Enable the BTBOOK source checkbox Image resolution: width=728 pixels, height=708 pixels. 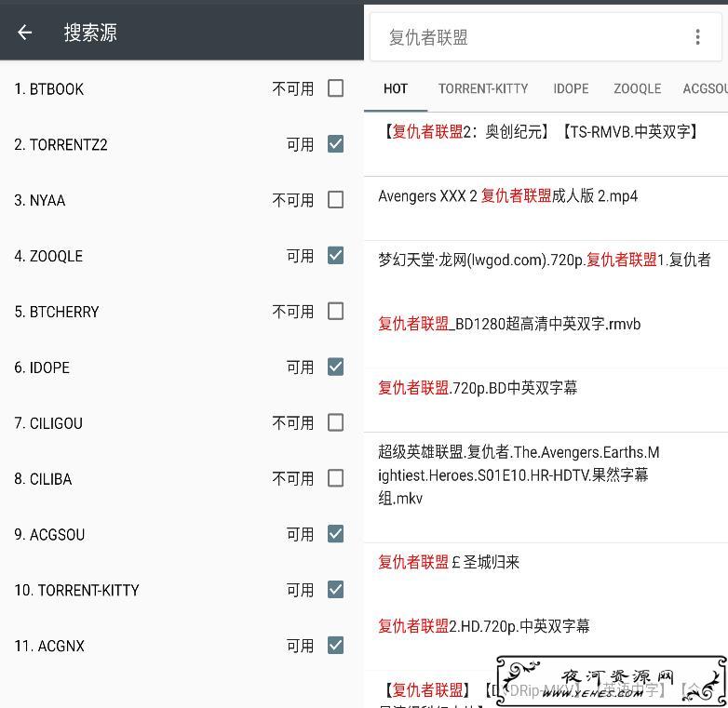(335, 88)
